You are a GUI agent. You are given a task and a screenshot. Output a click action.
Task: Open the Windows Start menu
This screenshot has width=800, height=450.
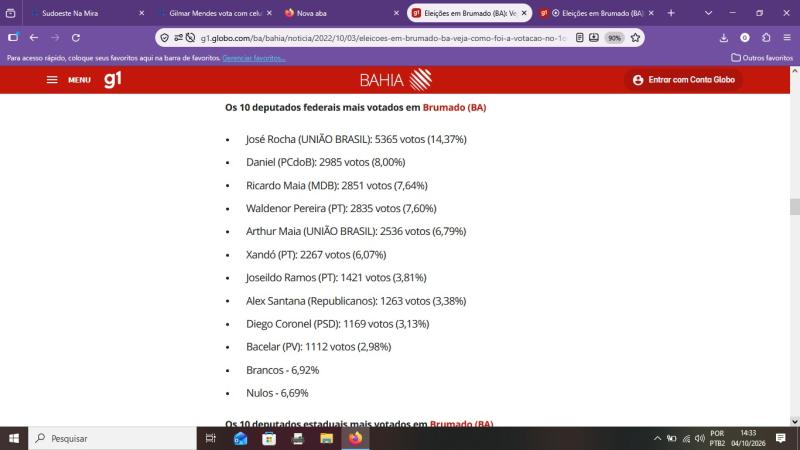tap(14, 438)
